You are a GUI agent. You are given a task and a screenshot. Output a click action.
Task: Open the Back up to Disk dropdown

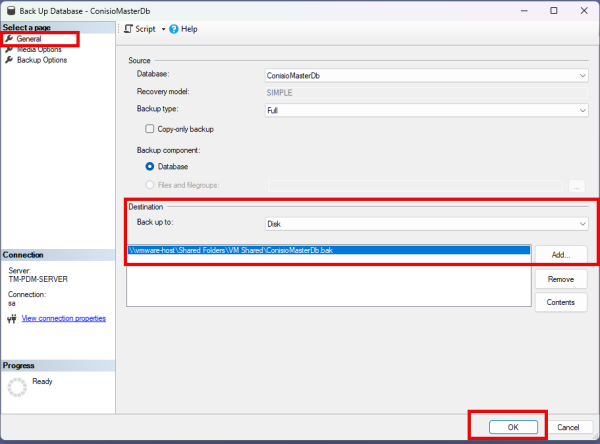(426, 224)
